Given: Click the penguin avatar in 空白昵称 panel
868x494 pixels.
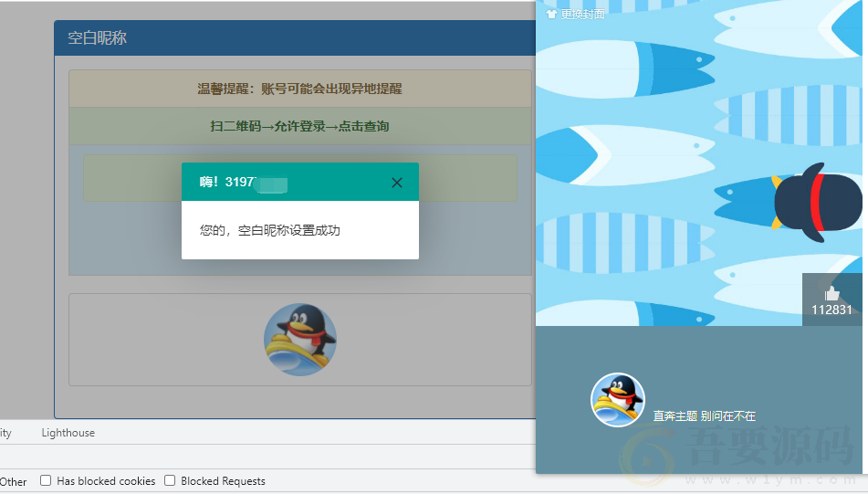Looking at the screenshot, I should pyautogui.click(x=300, y=340).
